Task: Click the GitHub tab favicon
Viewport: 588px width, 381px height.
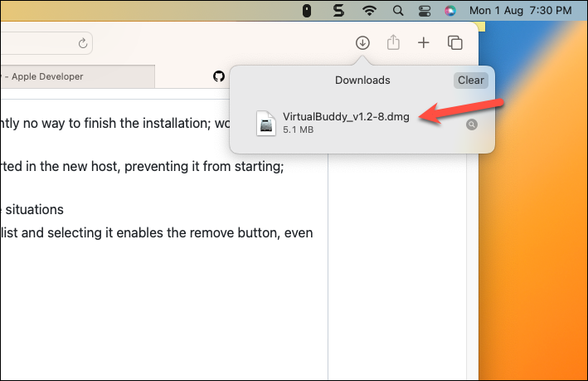Action: coord(219,76)
